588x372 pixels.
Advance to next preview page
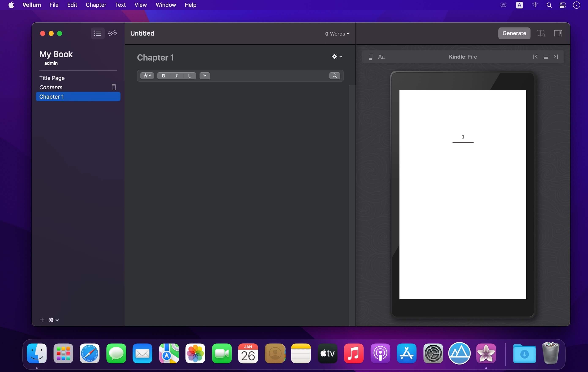556,57
